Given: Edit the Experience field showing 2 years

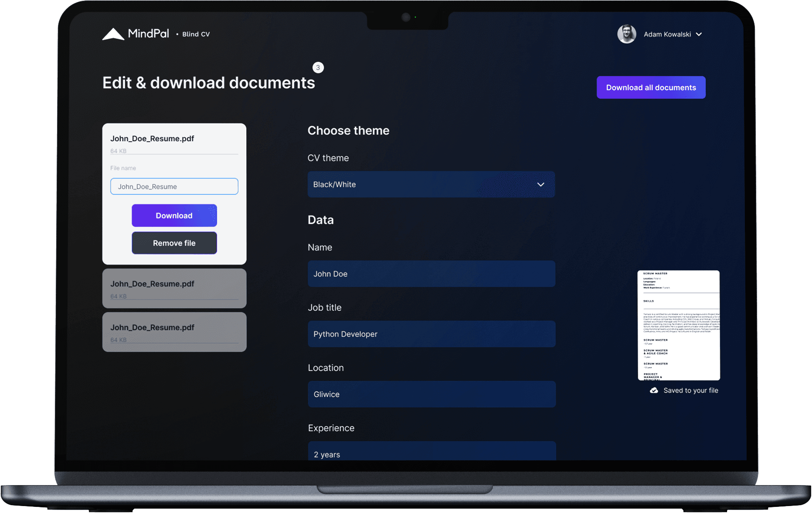Looking at the screenshot, I should coord(431,452).
